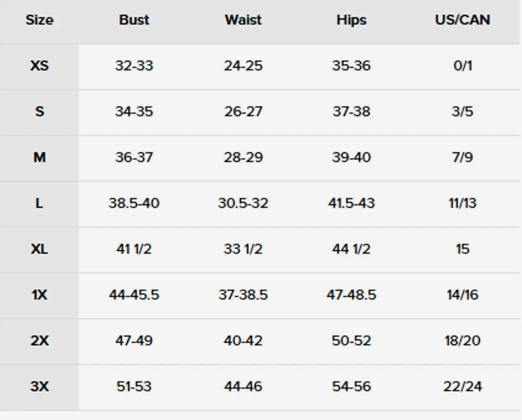Screen dimensions: 522x420
Task: Select the XL size row label
Action: (x=39, y=249)
